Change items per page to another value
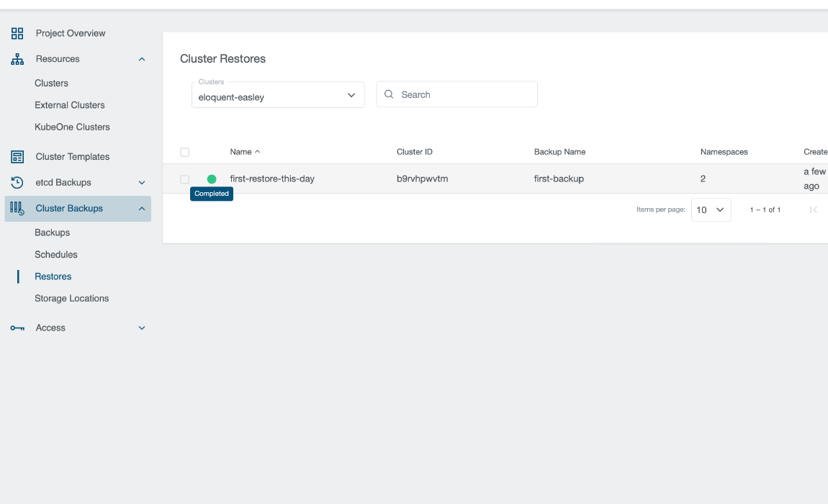This screenshot has width=828, height=504. pyautogui.click(x=711, y=210)
